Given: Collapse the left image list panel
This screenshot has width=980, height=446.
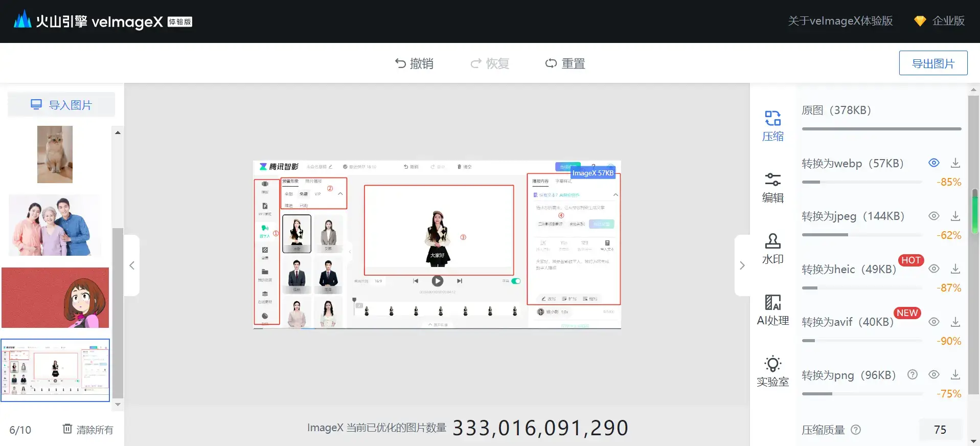Looking at the screenshot, I should (x=132, y=265).
